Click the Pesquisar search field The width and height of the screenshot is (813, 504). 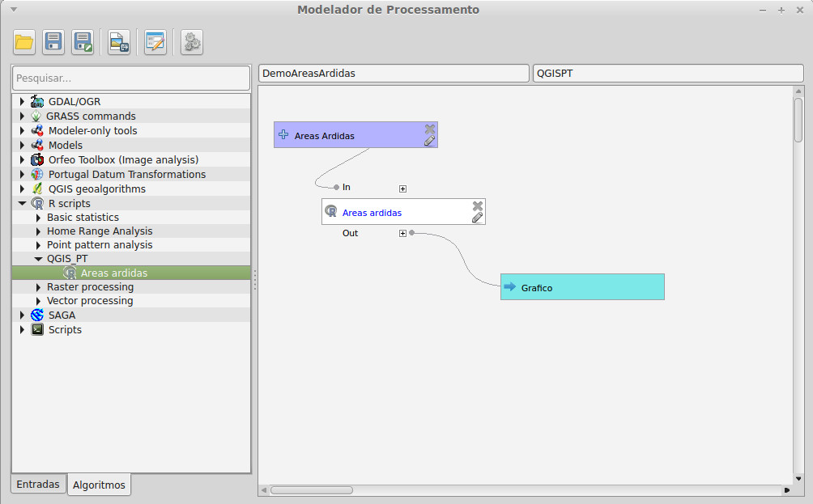tap(130, 78)
